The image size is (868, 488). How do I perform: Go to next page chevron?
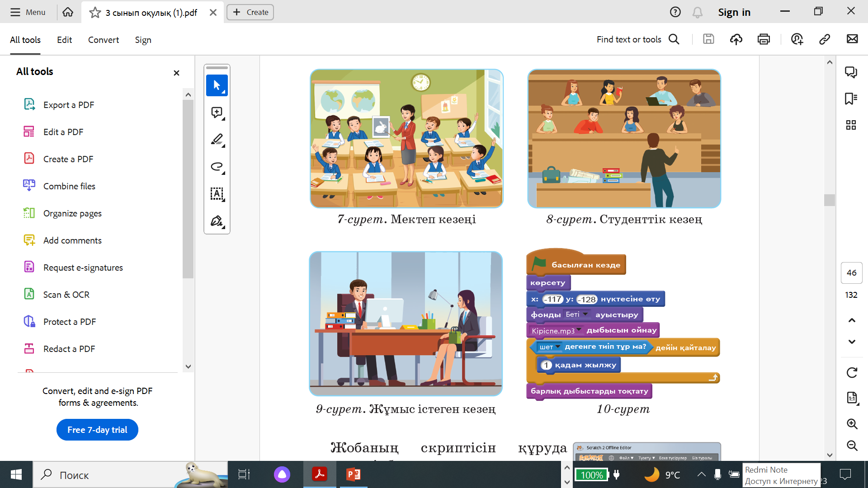click(852, 342)
